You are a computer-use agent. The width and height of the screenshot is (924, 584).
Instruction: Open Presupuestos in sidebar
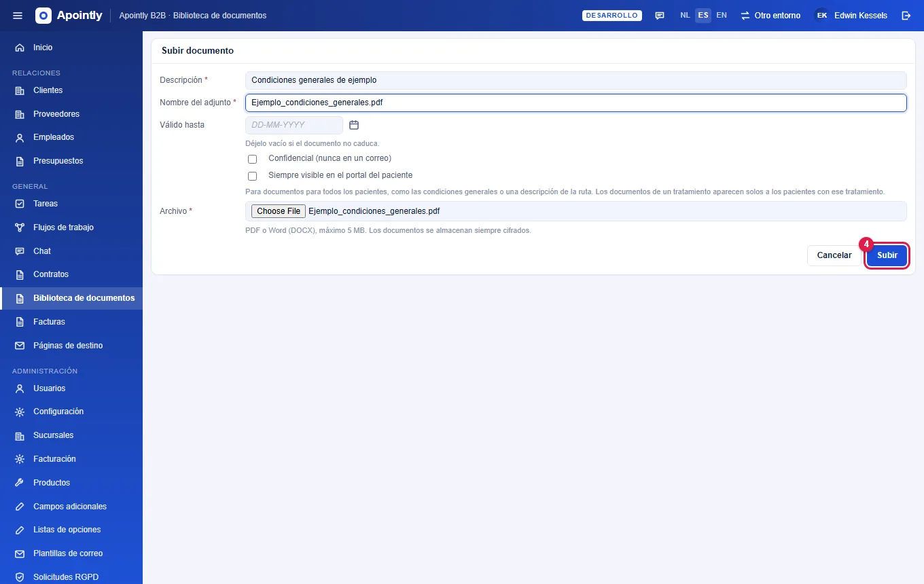71,161
